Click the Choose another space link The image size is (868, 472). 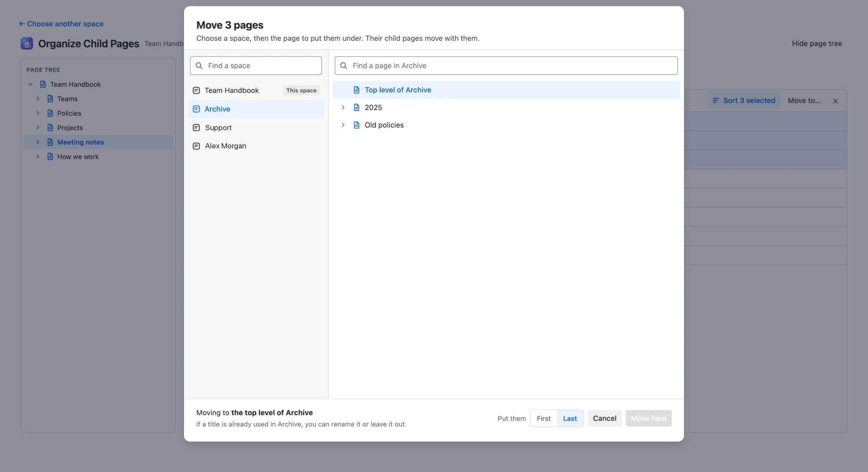click(x=61, y=24)
